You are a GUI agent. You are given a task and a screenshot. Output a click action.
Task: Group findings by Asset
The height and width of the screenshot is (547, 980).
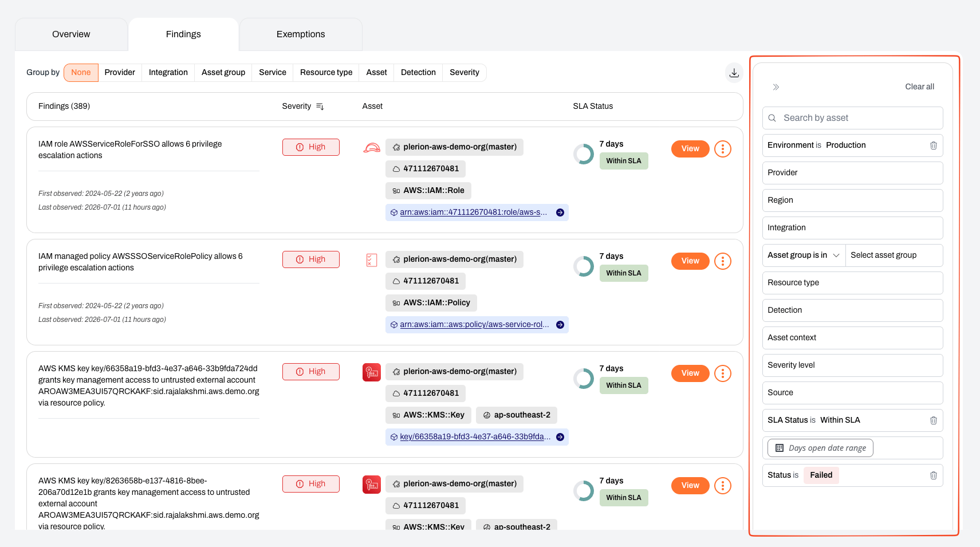(x=377, y=73)
